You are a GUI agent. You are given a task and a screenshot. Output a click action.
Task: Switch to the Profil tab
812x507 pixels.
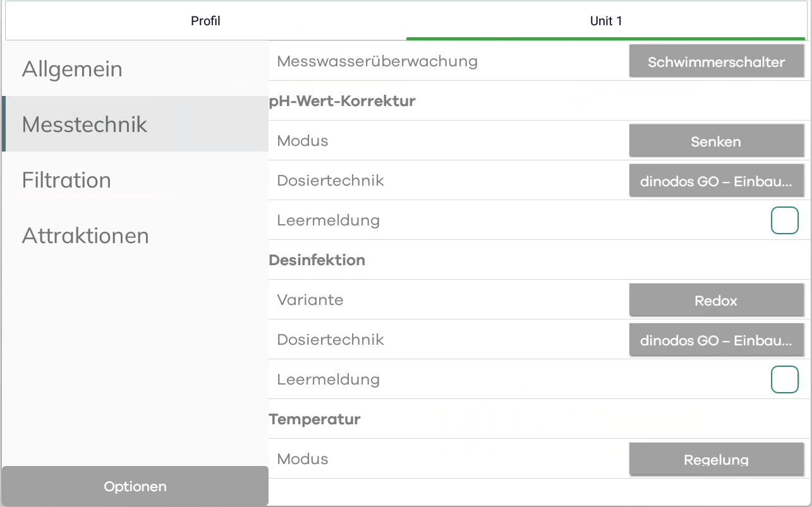click(206, 21)
